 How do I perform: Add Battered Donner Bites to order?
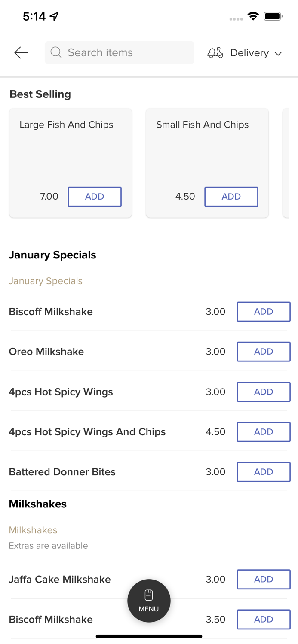263,472
